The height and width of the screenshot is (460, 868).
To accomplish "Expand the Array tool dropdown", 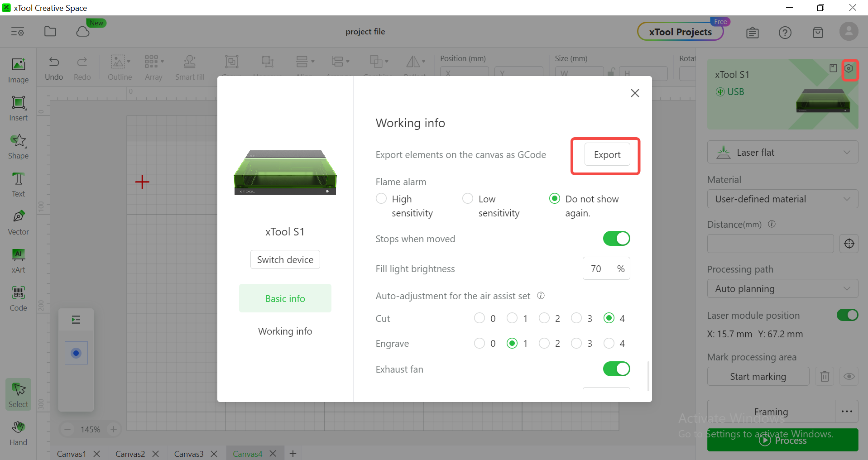I will [162, 62].
